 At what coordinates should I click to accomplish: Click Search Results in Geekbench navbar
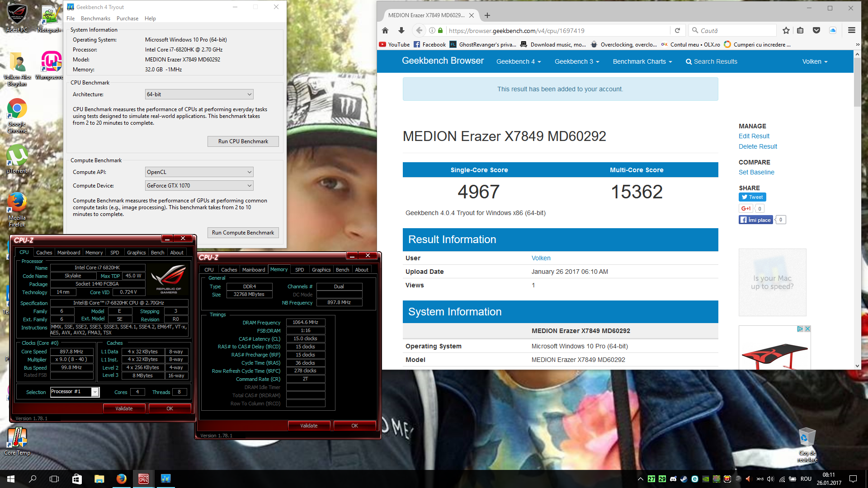tap(712, 61)
